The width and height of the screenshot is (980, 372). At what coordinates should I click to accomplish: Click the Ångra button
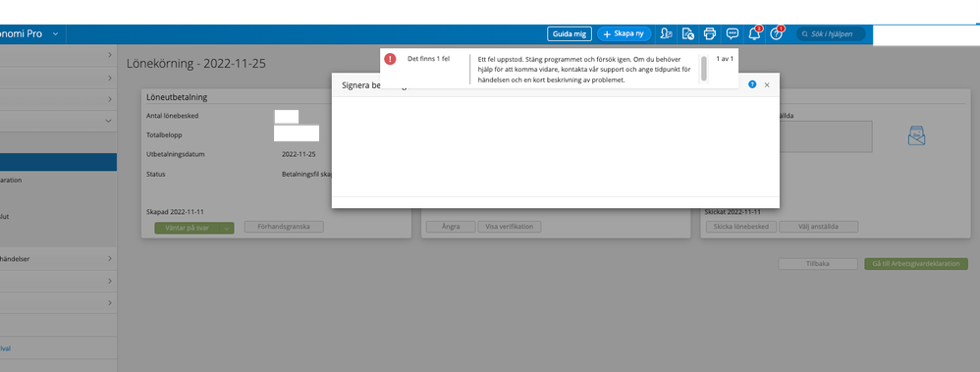click(450, 227)
